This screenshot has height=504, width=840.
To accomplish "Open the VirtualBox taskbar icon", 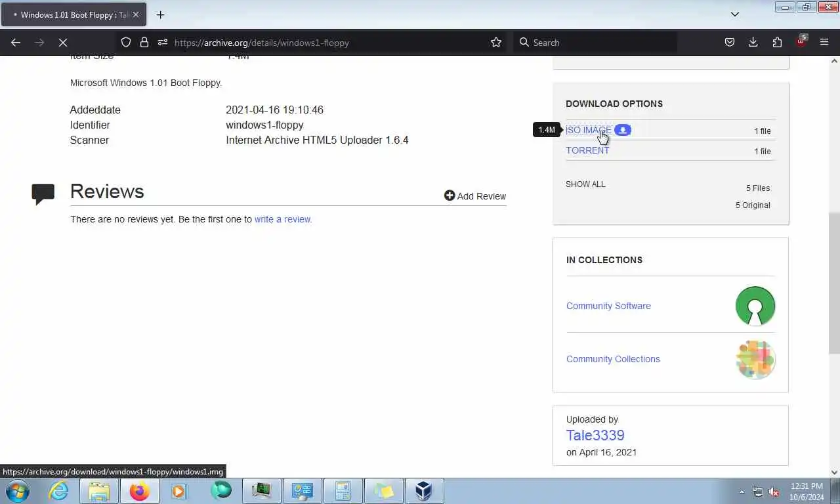I will click(x=424, y=491).
